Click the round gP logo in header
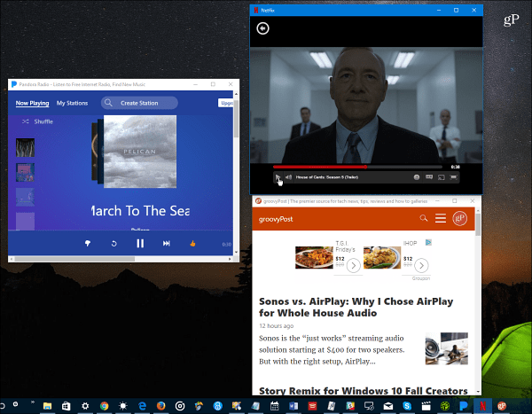Viewport: 532px width, 414px height. (459, 218)
